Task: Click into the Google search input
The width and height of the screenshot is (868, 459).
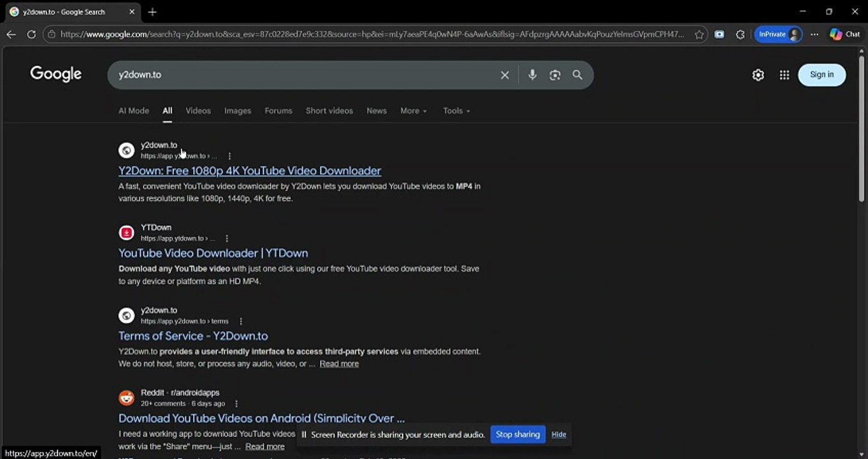Action: [305, 75]
